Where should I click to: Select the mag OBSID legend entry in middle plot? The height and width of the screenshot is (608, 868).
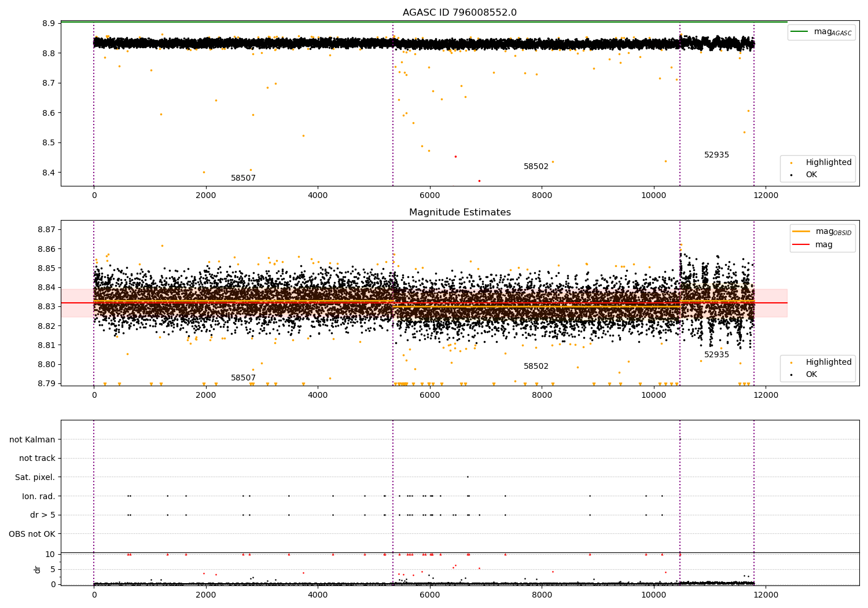pyautogui.click(x=821, y=232)
